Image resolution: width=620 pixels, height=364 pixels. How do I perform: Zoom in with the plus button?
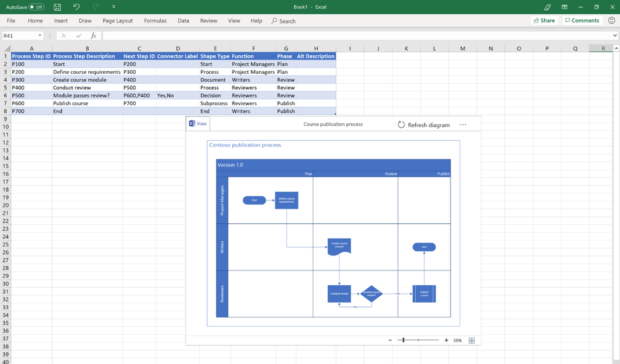446,340
